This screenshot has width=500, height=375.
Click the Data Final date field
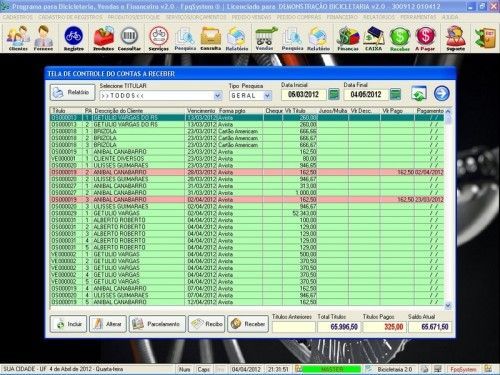(x=366, y=94)
